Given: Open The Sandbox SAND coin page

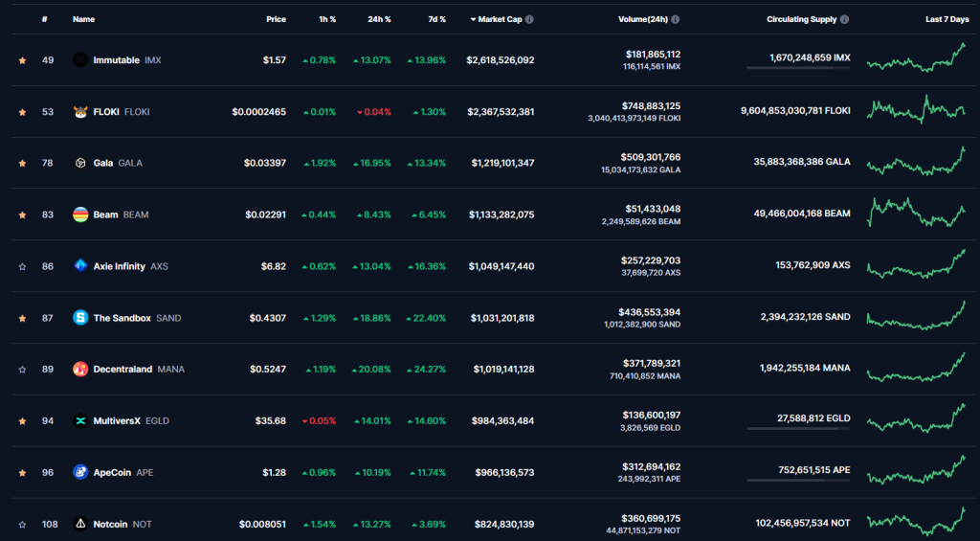Looking at the screenshot, I should point(137,318).
